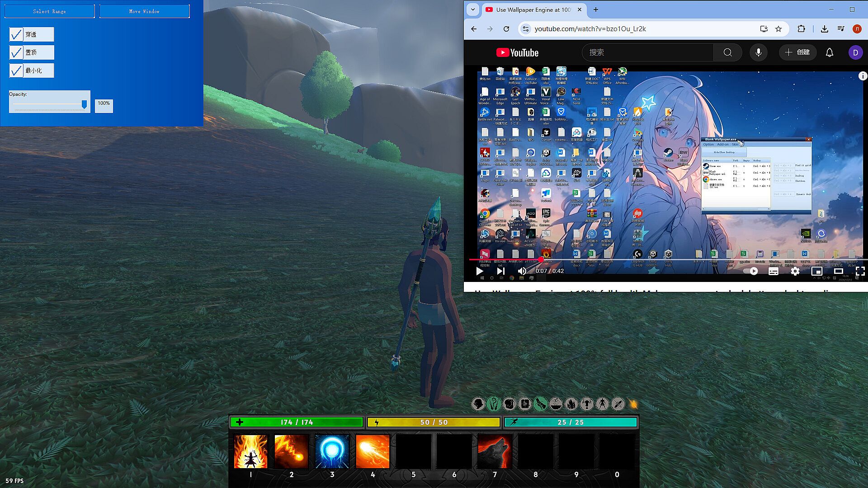Switch video to theater mode
The width and height of the screenshot is (868, 488).
838,271
